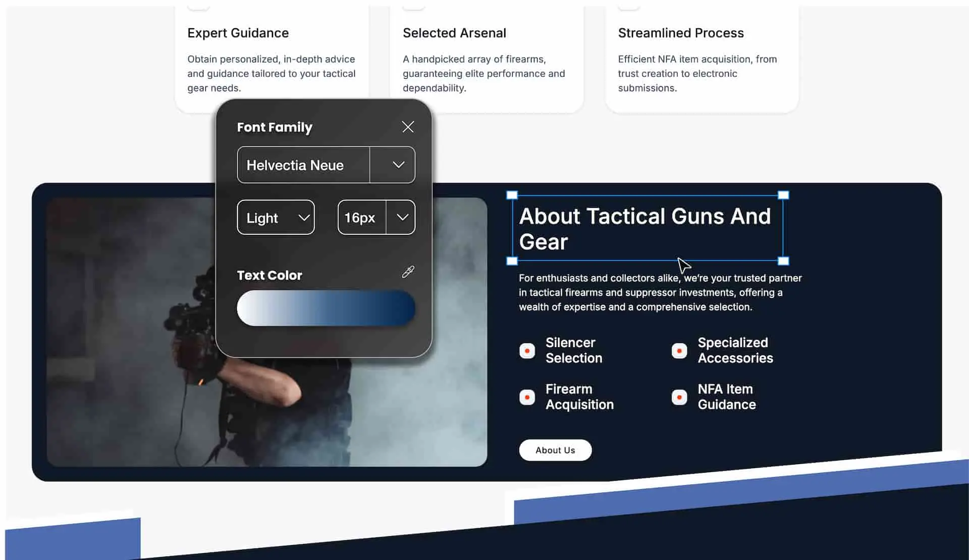Image resolution: width=969 pixels, height=560 pixels.
Task: Open the Light font weight dropdown
Action: coord(276,217)
